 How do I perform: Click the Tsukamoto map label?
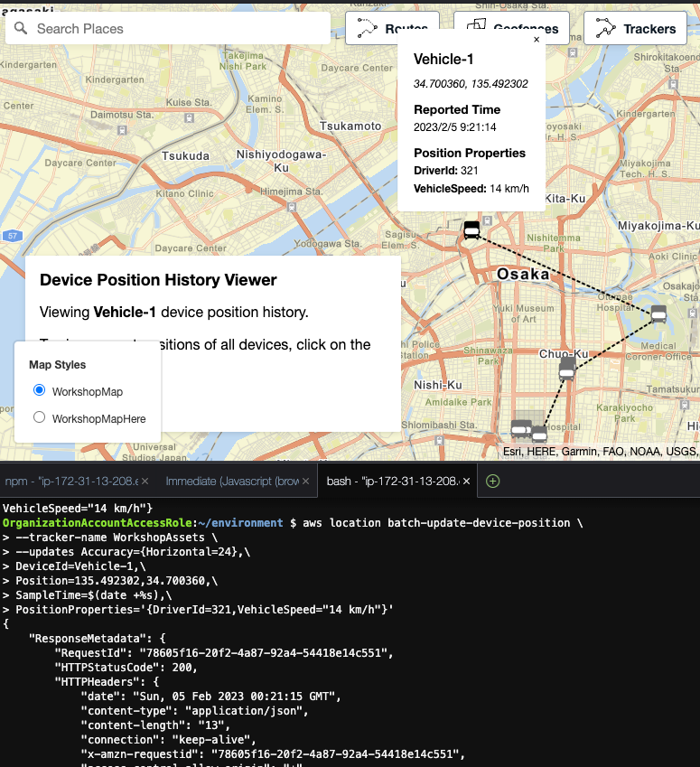coord(350,126)
